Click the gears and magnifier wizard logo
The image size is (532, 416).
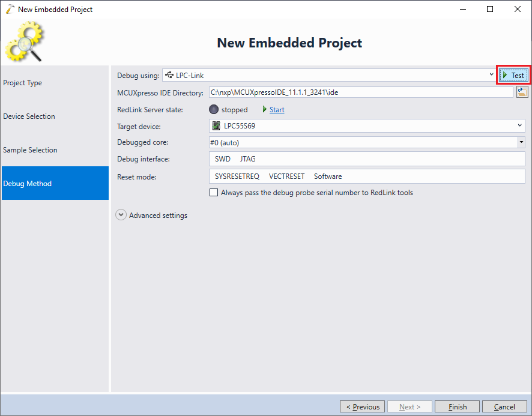[25, 41]
